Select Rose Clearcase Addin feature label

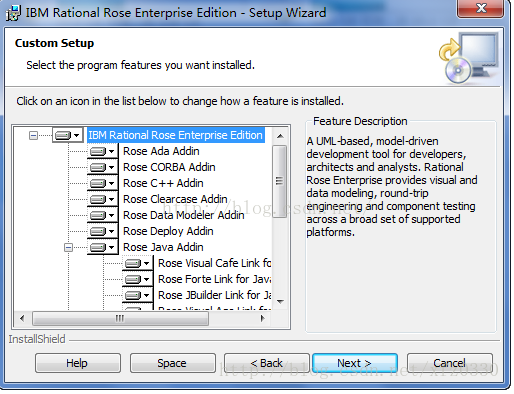point(175,199)
